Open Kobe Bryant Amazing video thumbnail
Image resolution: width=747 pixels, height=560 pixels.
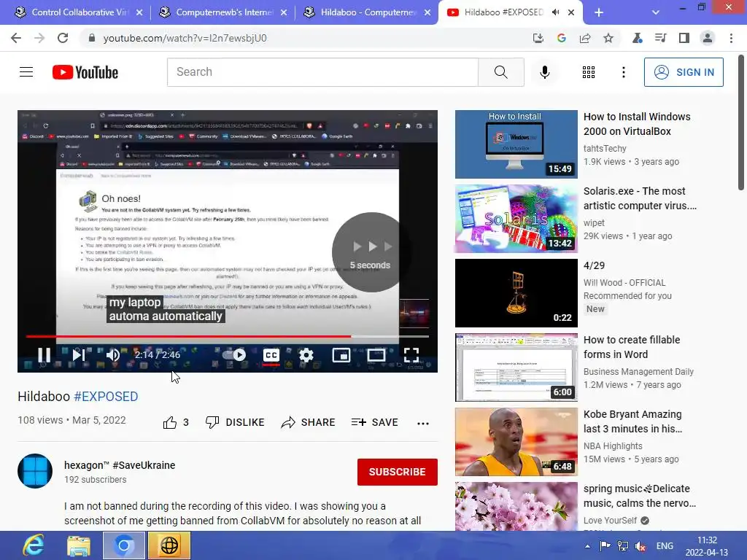tap(516, 442)
